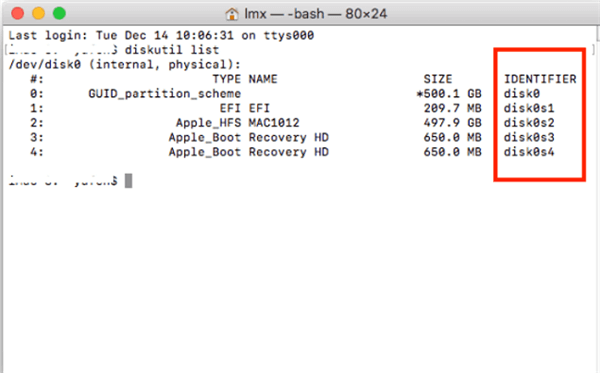Click 'Recovery HD' in partition row 4

[x=289, y=152]
